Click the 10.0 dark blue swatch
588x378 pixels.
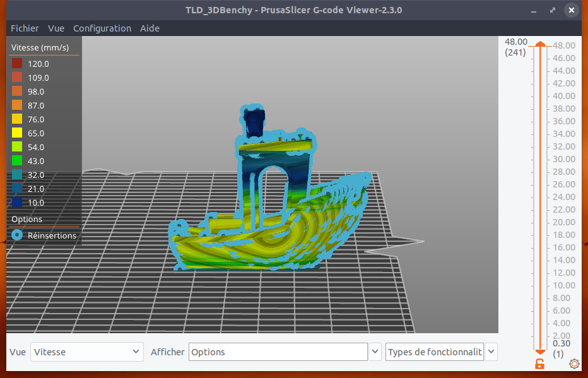17,202
